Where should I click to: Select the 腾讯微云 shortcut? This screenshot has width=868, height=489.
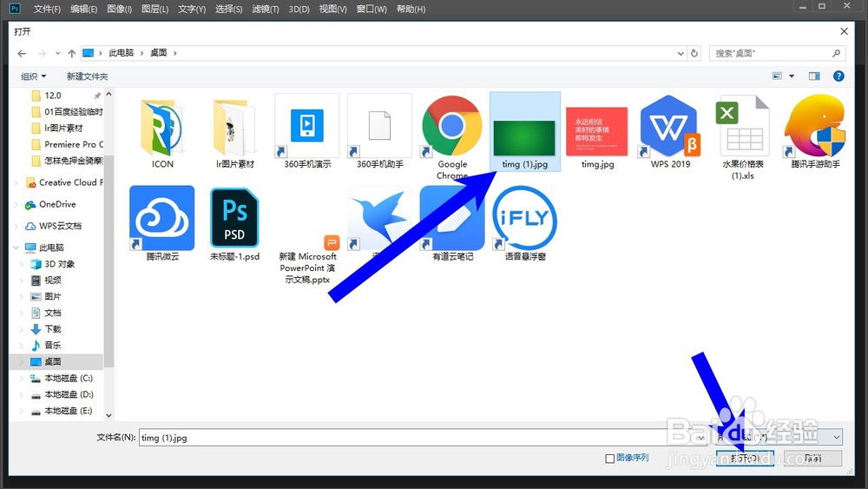162,224
